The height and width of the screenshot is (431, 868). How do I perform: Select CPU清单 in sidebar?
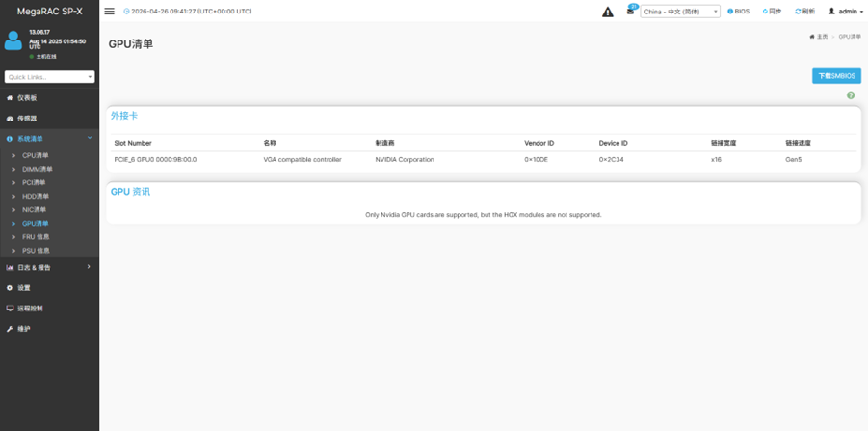pos(36,155)
